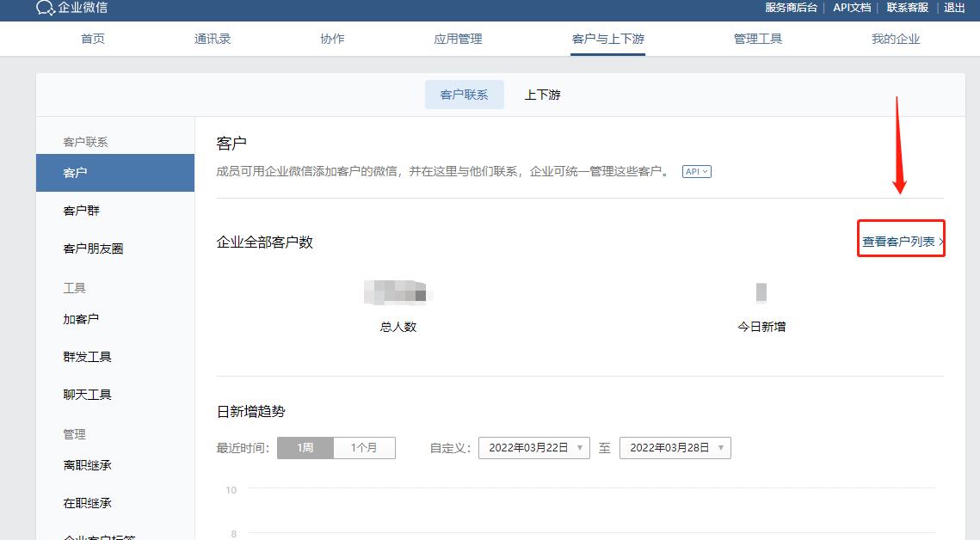This screenshot has width=980, height=540.
Task: Click 退出 to log out
Action: point(953,7)
